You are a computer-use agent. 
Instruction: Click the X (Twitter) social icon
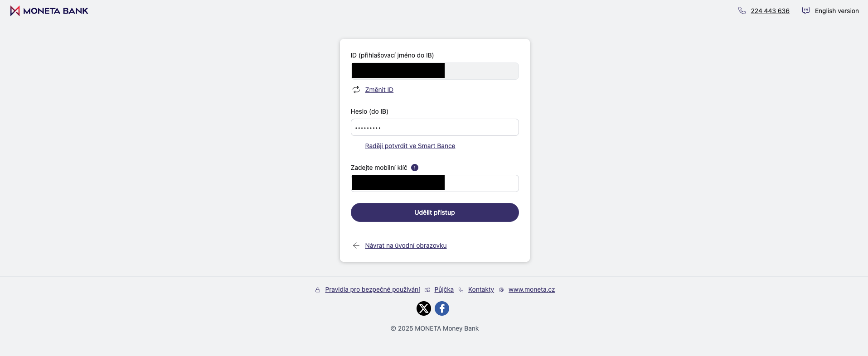[423, 308]
